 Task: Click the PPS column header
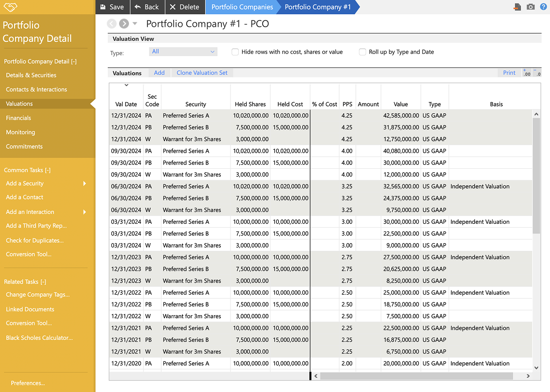(x=347, y=104)
